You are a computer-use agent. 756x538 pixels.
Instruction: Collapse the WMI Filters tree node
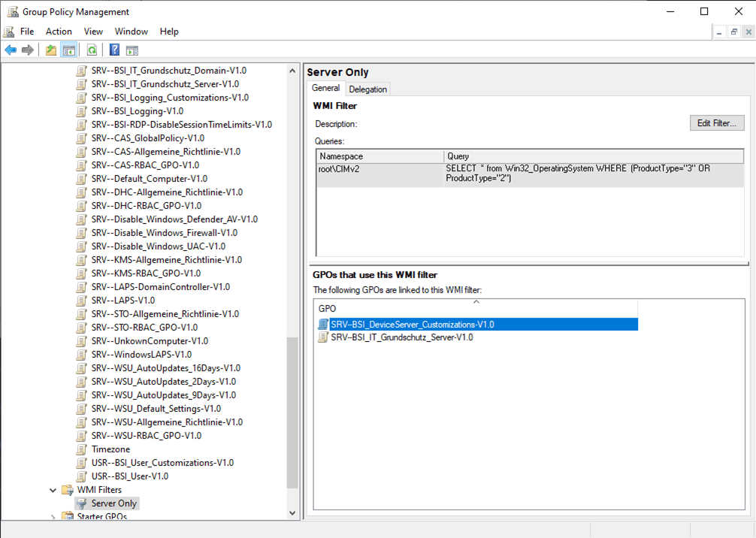(53, 490)
